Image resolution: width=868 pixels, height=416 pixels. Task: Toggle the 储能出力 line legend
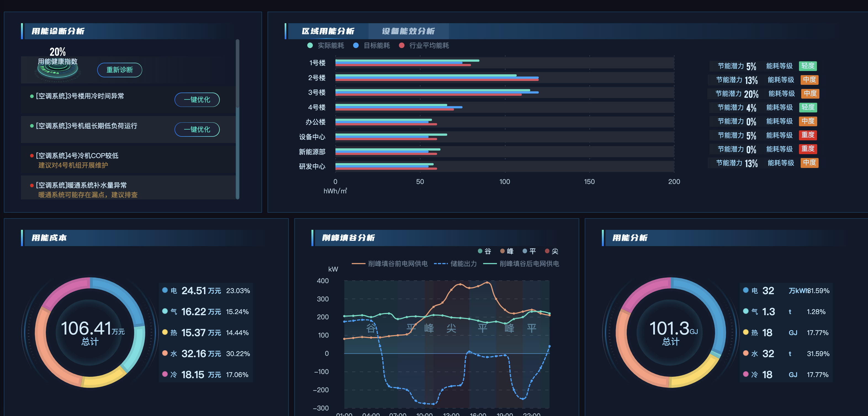455,264
